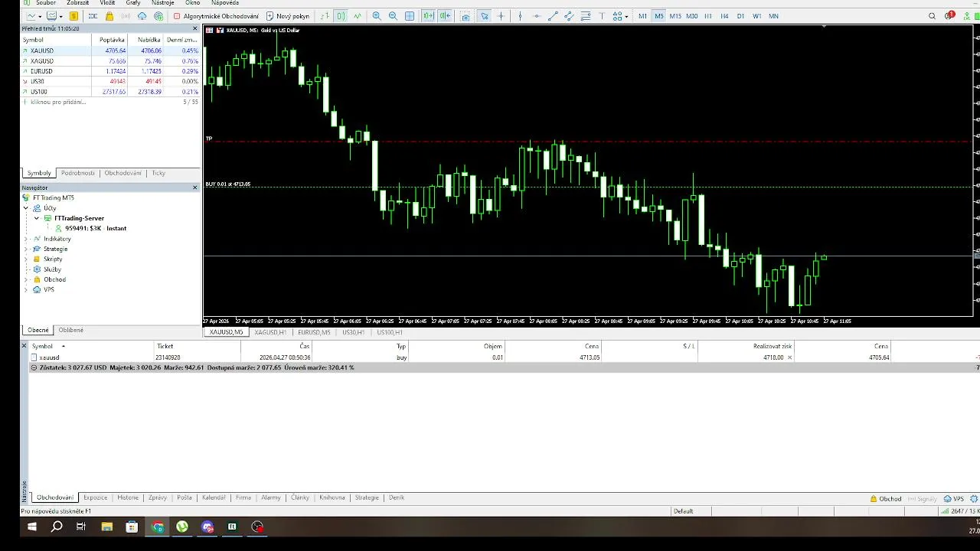Open the Zobrazit menu

[x=77, y=3]
